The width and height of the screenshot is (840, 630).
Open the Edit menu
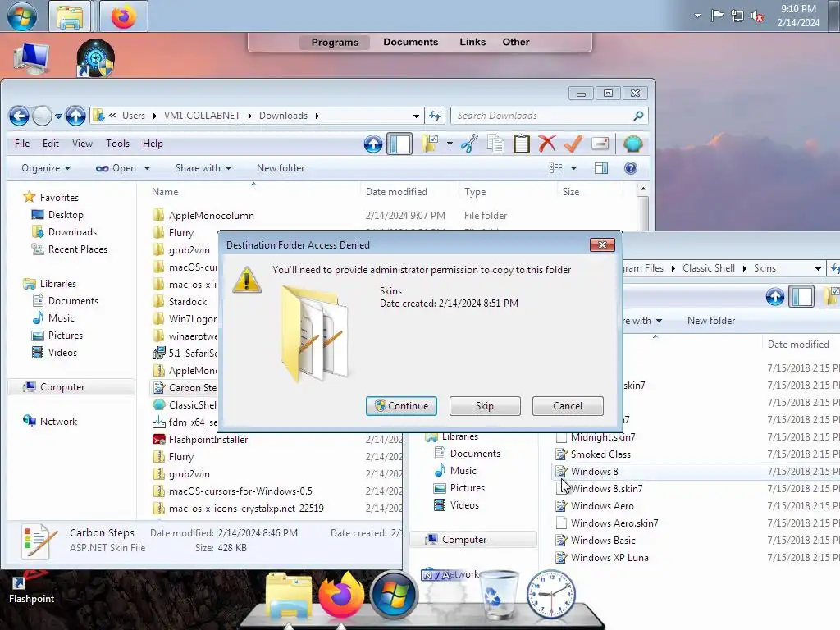[x=51, y=144]
